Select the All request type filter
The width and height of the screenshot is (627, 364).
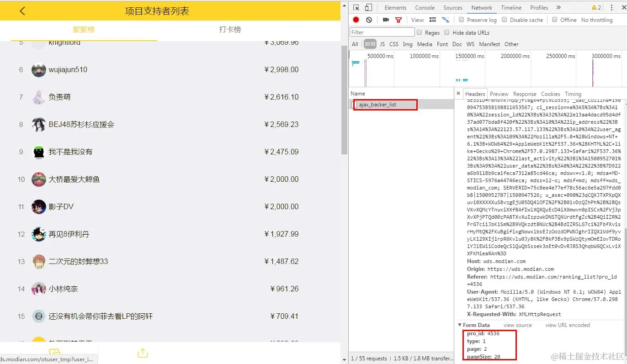(355, 44)
